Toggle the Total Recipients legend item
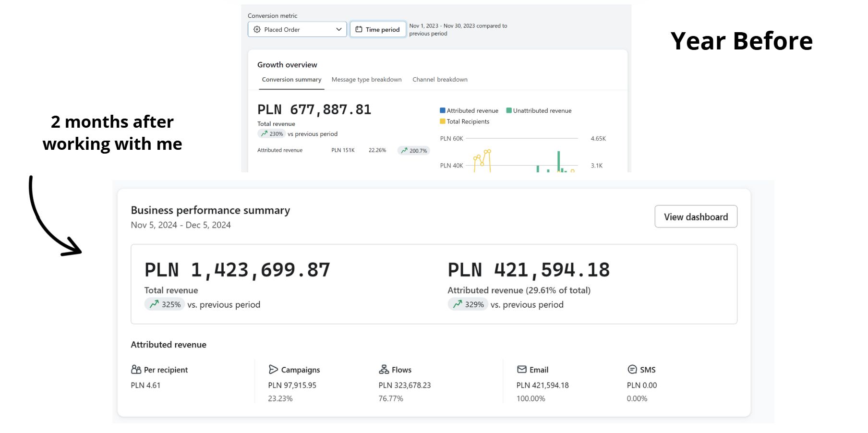868x433 pixels. coord(464,121)
